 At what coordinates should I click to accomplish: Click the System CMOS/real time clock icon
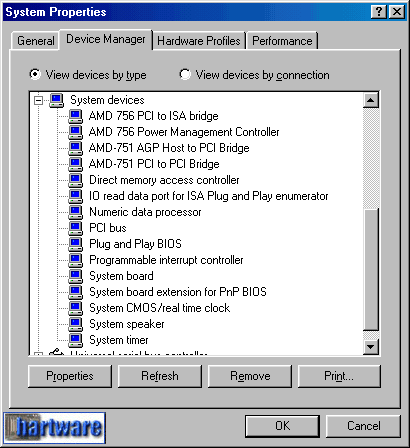click(x=75, y=308)
